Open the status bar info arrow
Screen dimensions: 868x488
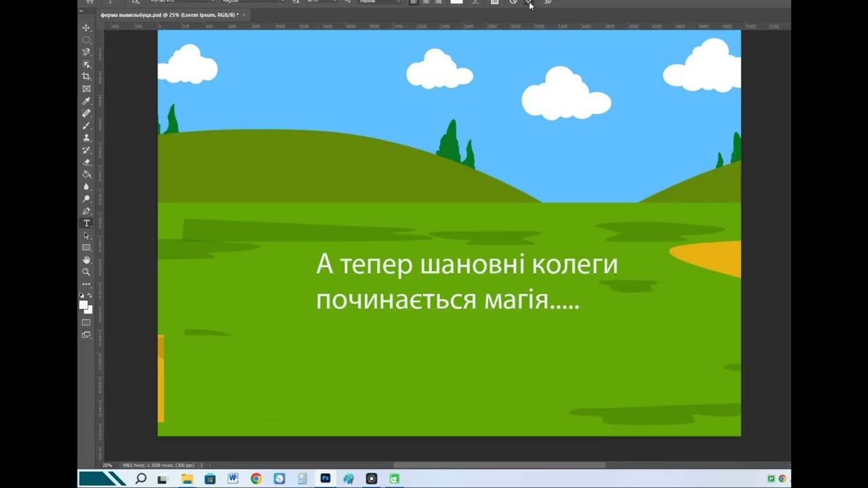tap(201, 465)
